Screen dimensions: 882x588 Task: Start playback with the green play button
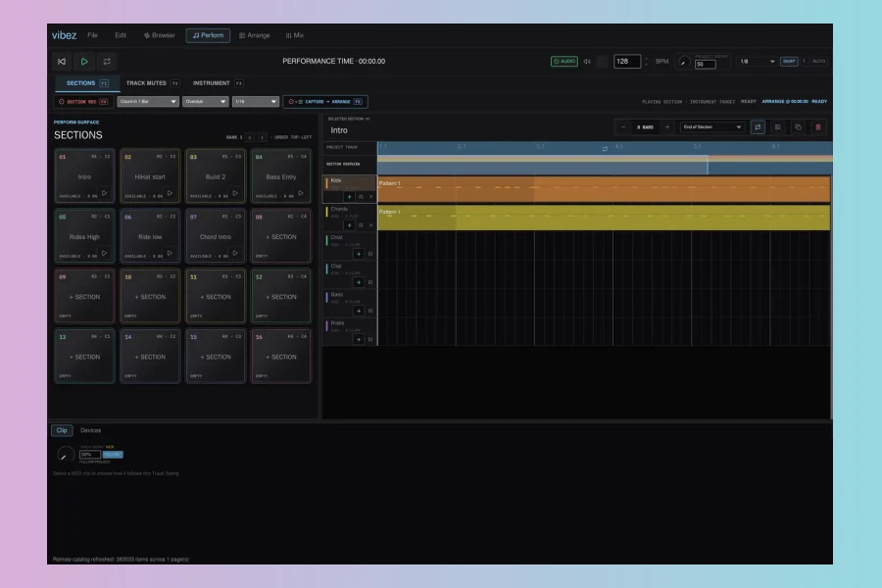(x=84, y=62)
